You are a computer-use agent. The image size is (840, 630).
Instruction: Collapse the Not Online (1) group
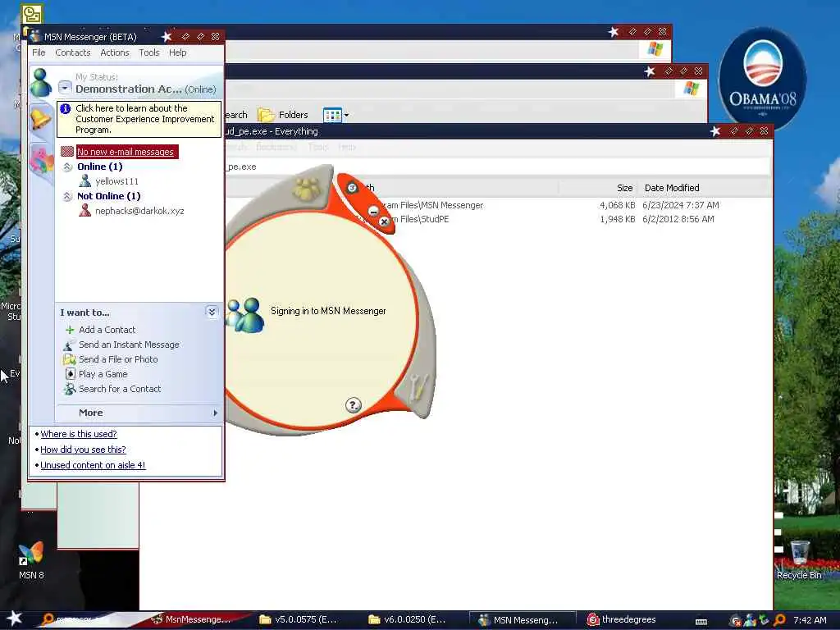(x=67, y=197)
